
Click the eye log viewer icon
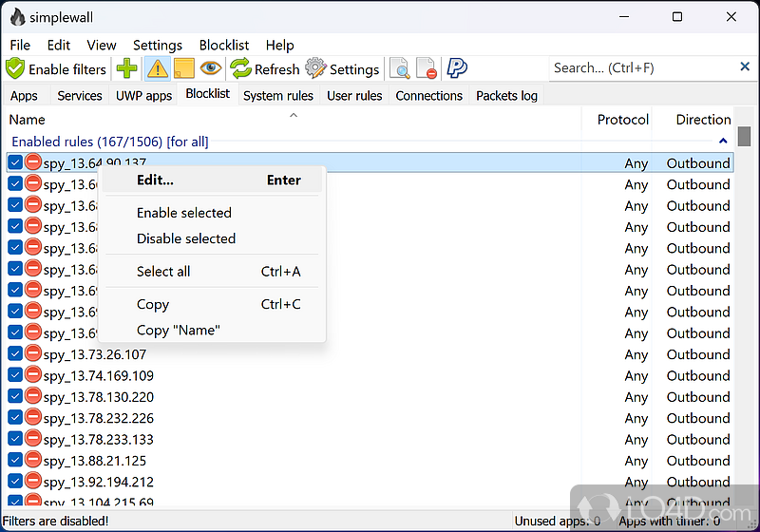point(211,67)
